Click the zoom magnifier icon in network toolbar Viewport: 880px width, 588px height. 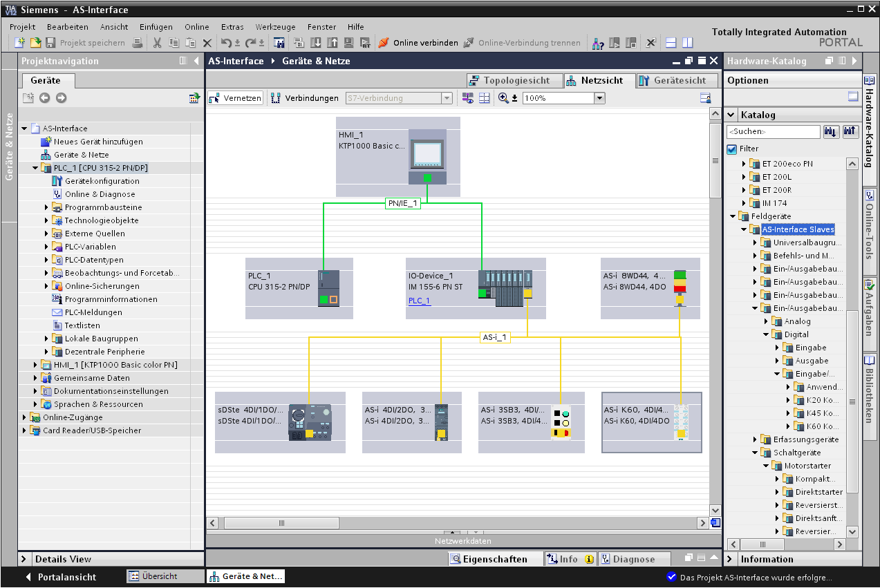tap(503, 98)
